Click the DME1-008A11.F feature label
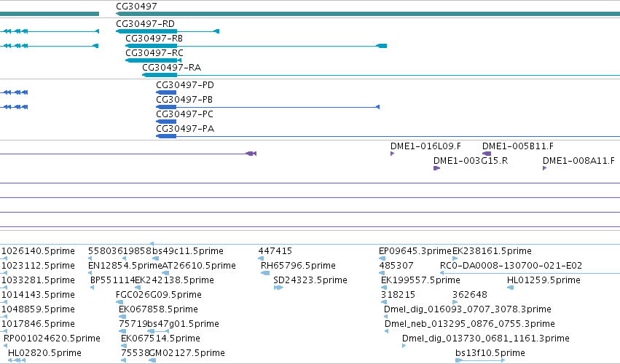This screenshot has height=364, width=620. pyautogui.click(x=578, y=161)
